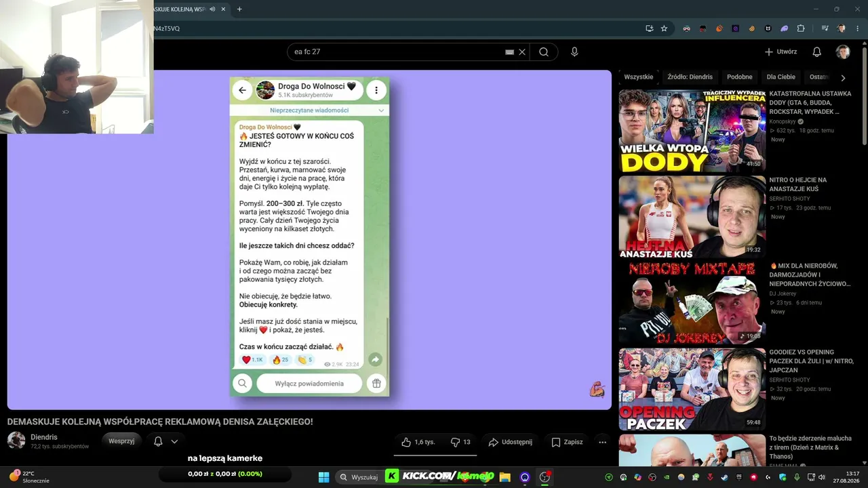Click the YouTube search magnifier button

coord(544,52)
